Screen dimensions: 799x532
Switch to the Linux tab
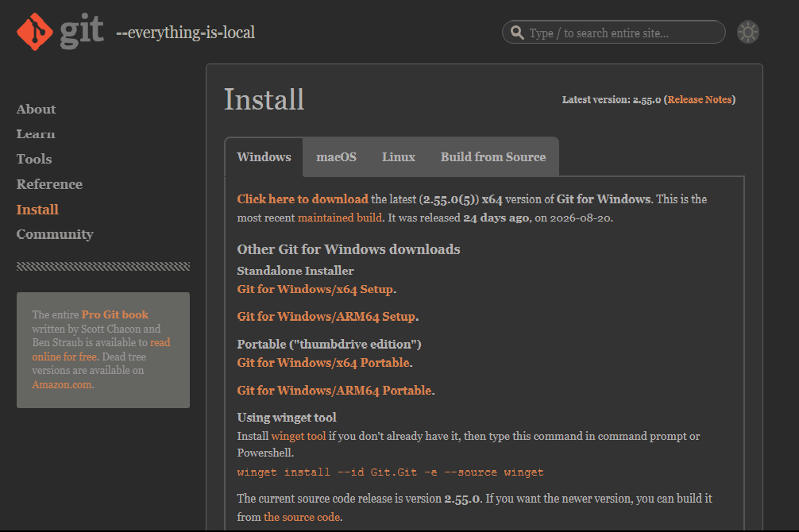[x=399, y=157]
